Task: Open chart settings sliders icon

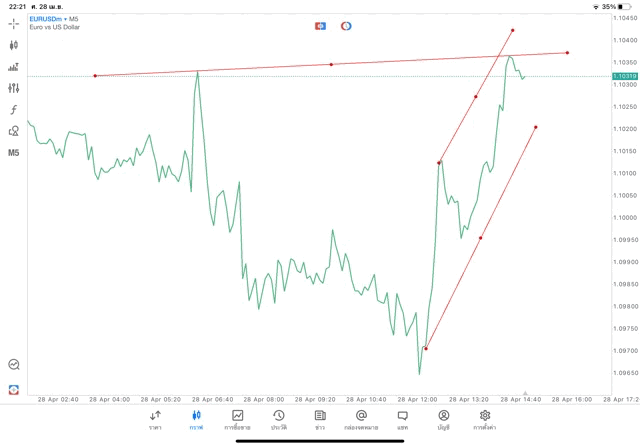Action: [13, 88]
